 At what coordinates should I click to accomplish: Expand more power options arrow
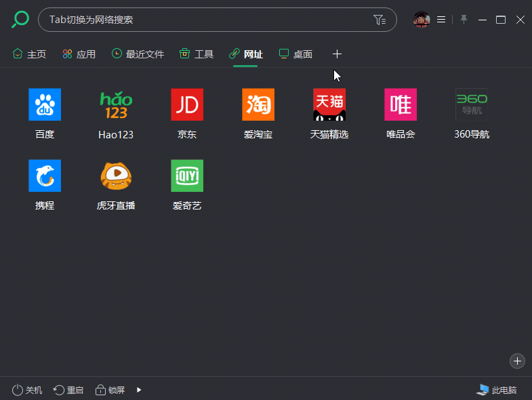click(x=139, y=390)
